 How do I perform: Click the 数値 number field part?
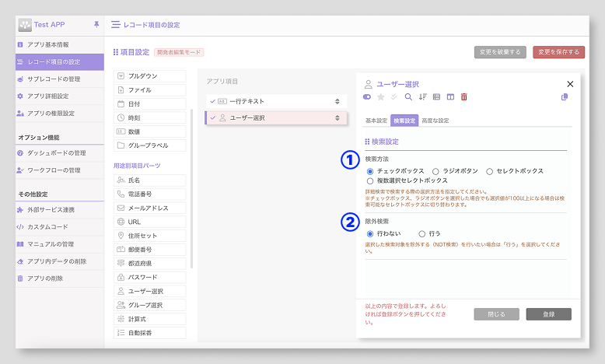(x=150, y=131)
